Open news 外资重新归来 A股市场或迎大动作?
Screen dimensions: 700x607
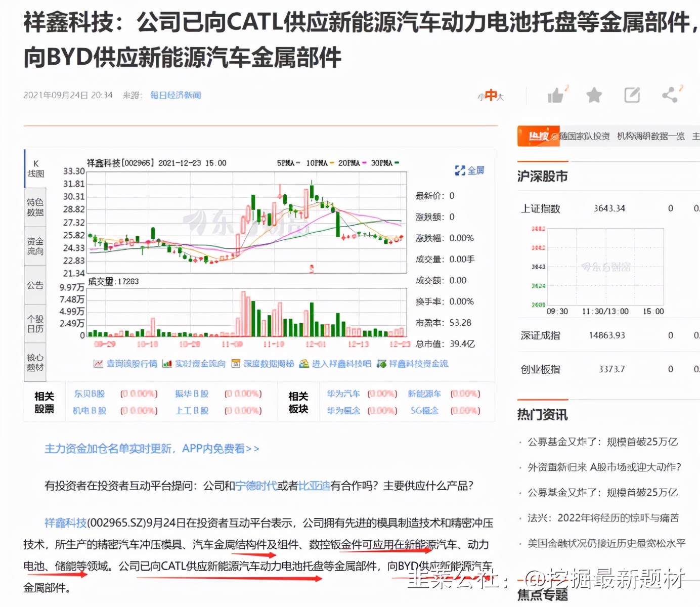click(x=604, y=467)
